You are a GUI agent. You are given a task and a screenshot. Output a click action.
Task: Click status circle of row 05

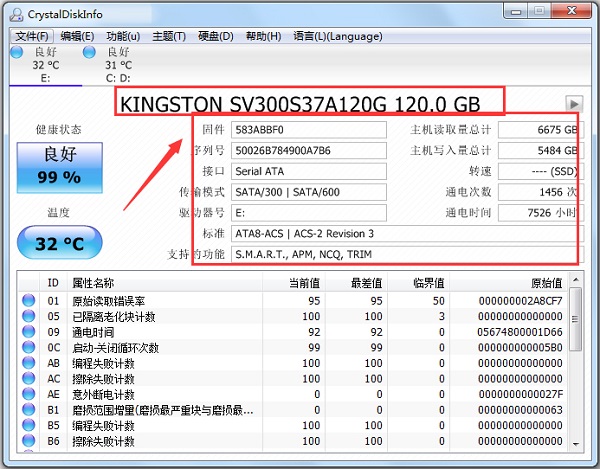29,316
